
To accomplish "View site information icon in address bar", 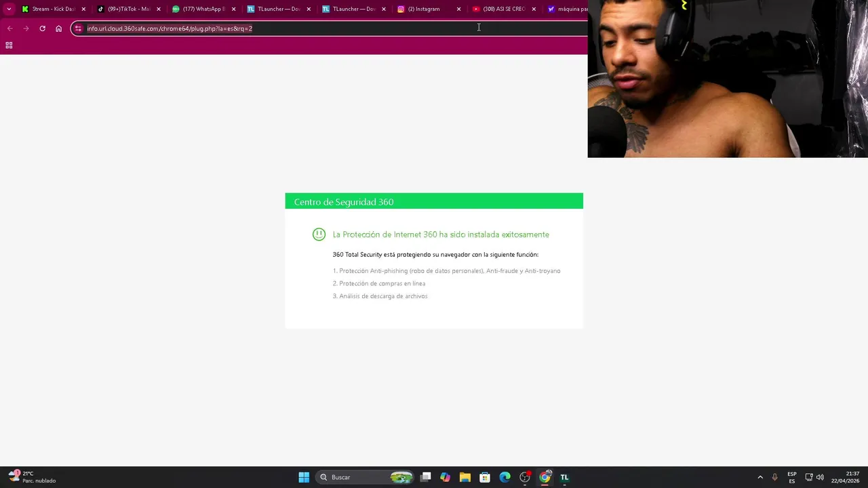I will point(78,28).
